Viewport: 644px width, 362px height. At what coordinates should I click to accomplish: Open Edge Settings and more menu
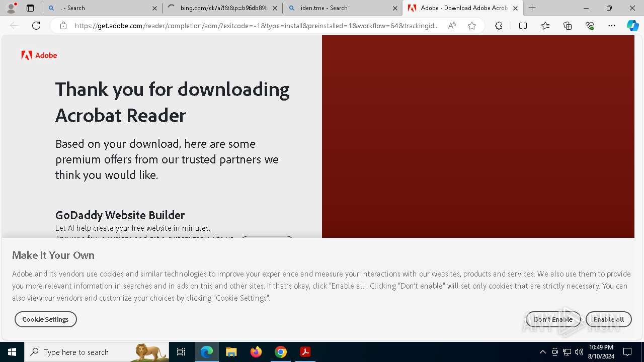612,26
